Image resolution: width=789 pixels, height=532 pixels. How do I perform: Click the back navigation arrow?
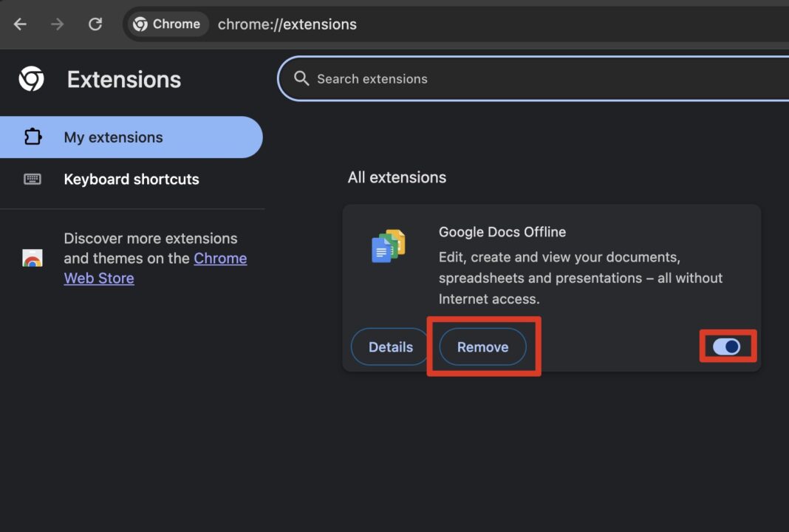pos(20,24)
